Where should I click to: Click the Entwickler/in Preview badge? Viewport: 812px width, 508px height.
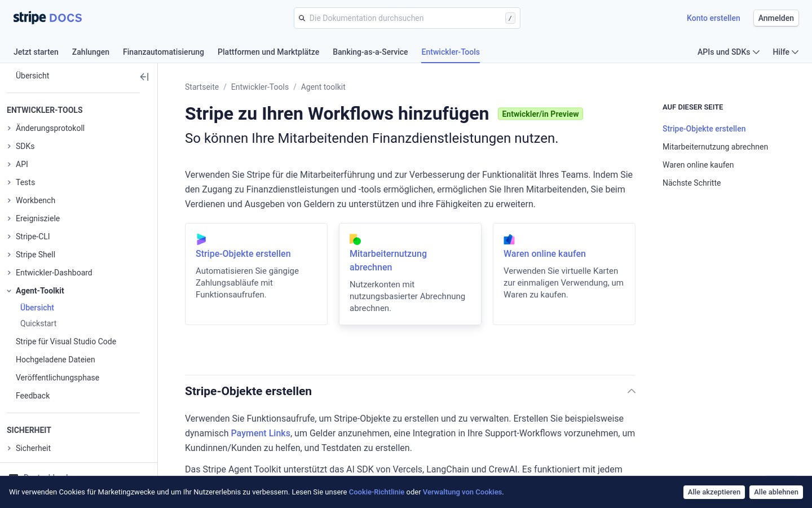click(540, 114)
